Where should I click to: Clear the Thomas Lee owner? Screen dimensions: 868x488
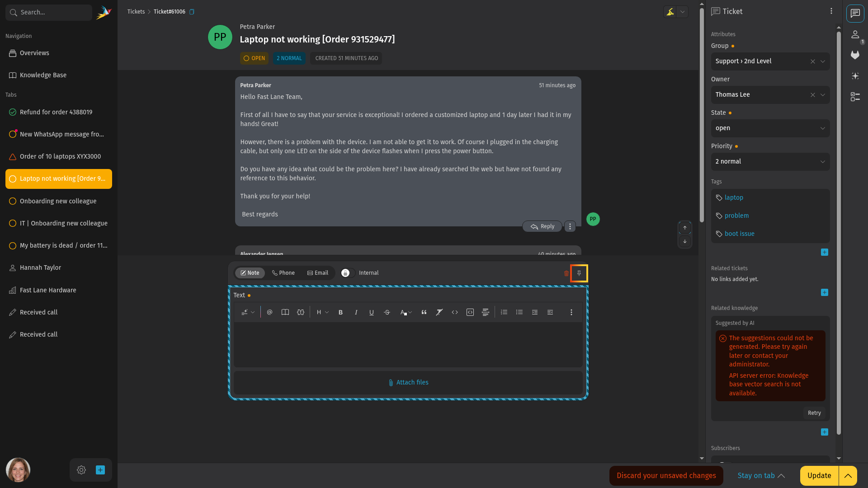tap(813, 95)
